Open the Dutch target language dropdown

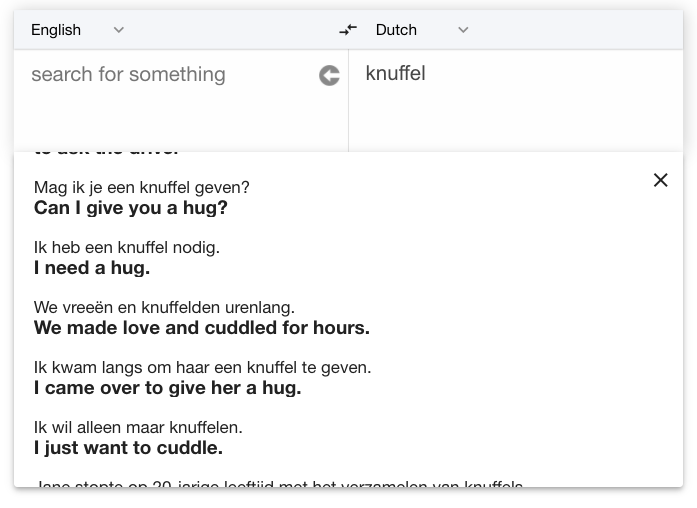(x=422, y=30)
